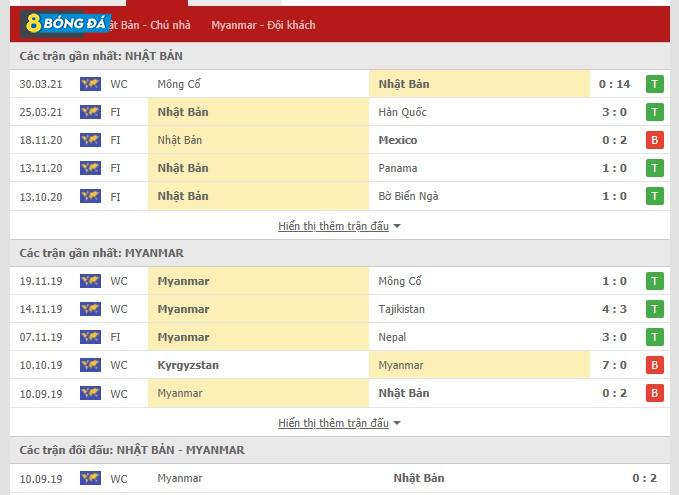Image resolution: width=679 pixels, height=495 pixels.
Task: Click dropdown arrow beside the first Hiển thị thêm trận đấu
Action: pos(397,227)
